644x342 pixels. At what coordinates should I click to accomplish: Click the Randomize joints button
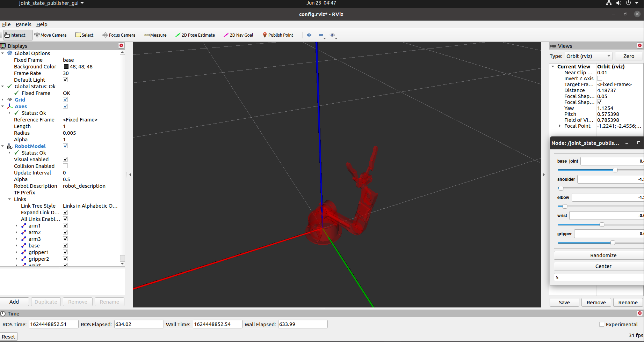[599, 255]
